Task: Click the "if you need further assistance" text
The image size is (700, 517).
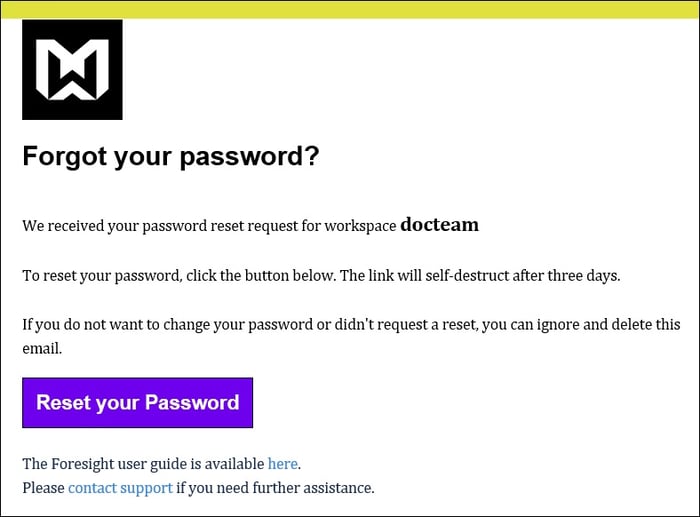Action: (275, 488)
